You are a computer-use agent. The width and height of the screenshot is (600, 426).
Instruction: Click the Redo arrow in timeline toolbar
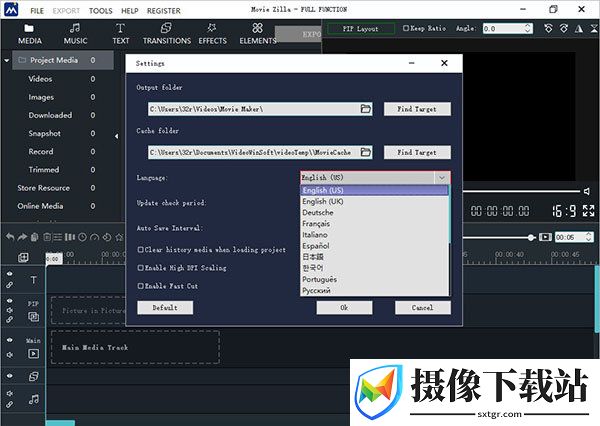tap(22, 237)
